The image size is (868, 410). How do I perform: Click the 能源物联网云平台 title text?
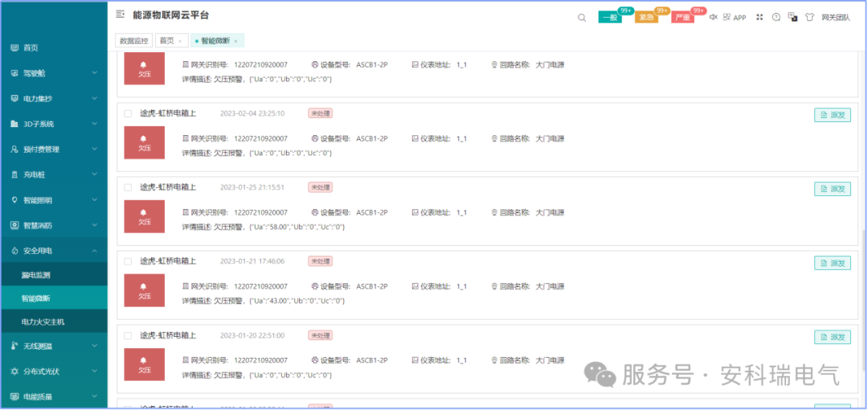(x=171, y=15)
